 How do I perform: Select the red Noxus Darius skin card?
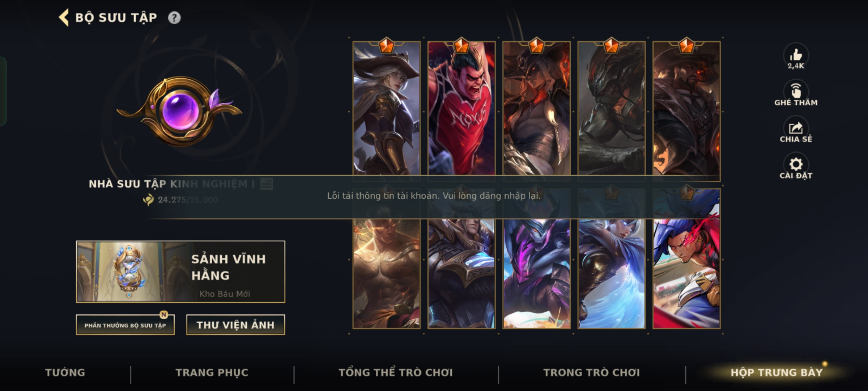(x=461, y=109)
